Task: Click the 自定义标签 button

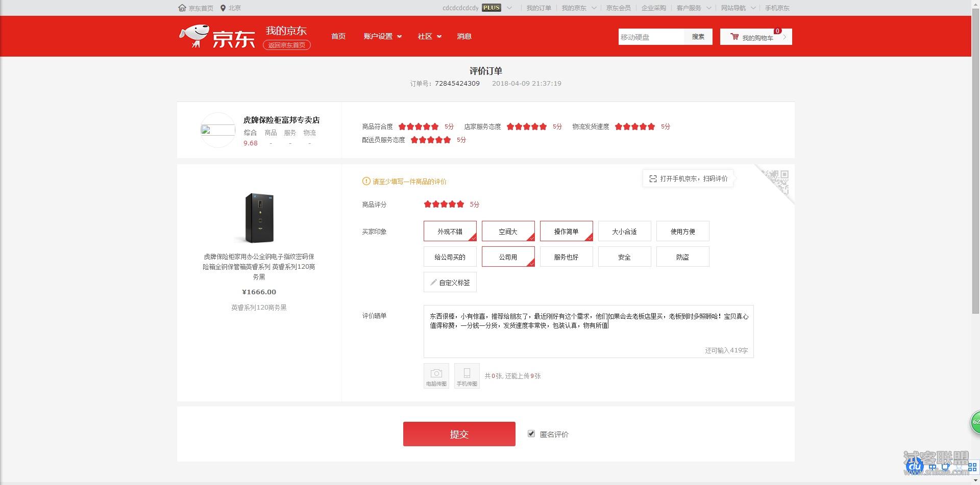Action: 450,282
